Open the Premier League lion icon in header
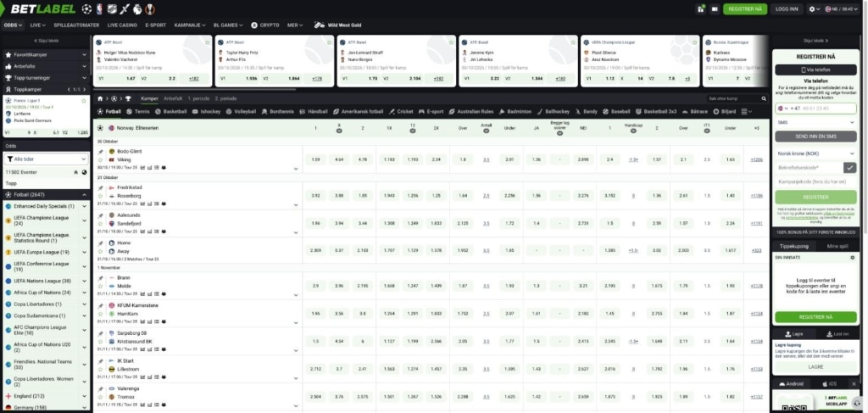This screenshot has width=868, height=413. 137,8
